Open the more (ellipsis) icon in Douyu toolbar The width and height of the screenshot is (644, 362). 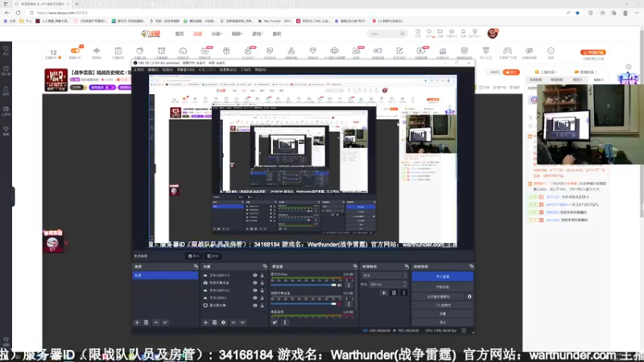point(551,51)
